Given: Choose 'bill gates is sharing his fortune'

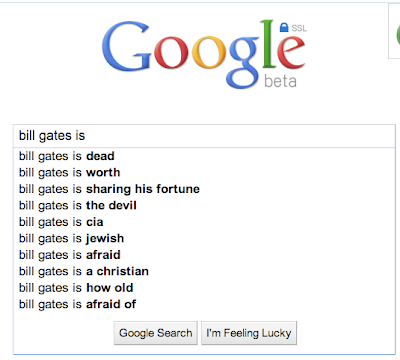Looking at the screenshot, I should 204,189.
